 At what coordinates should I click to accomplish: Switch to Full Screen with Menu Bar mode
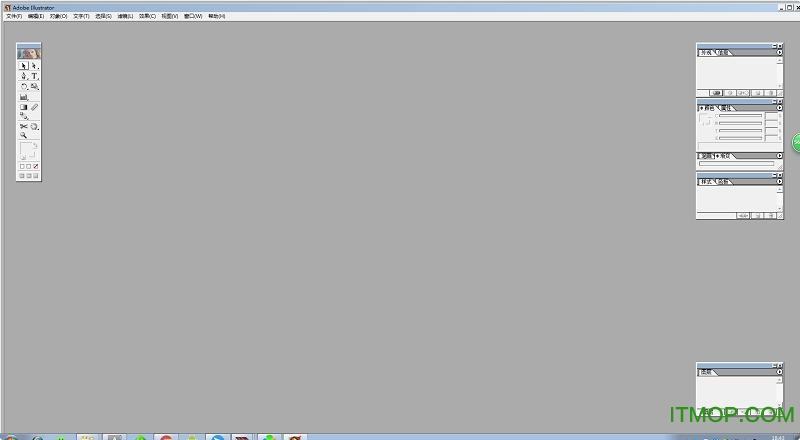click(29, 176)
